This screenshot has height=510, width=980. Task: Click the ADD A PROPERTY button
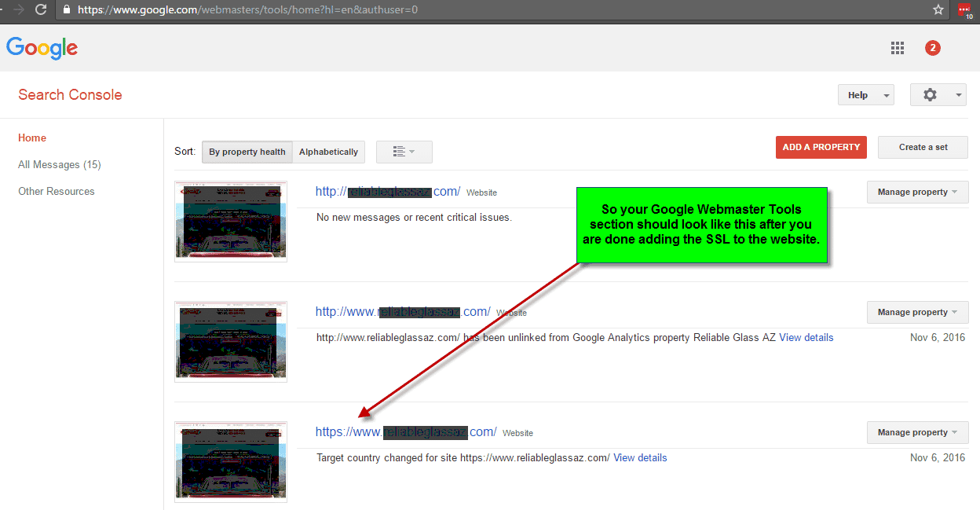tap(821, 147)
